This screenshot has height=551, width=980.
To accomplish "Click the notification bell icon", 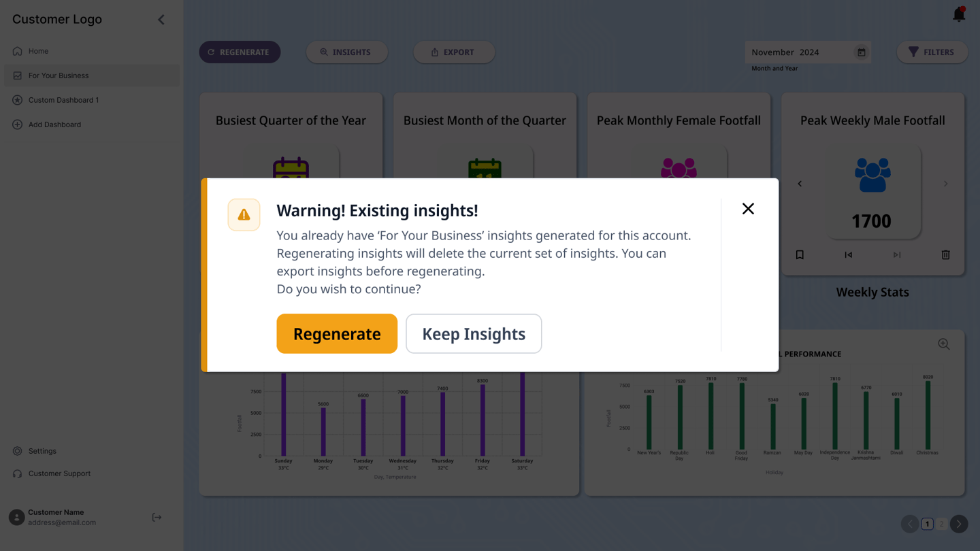I will click(x=959, y=14).
